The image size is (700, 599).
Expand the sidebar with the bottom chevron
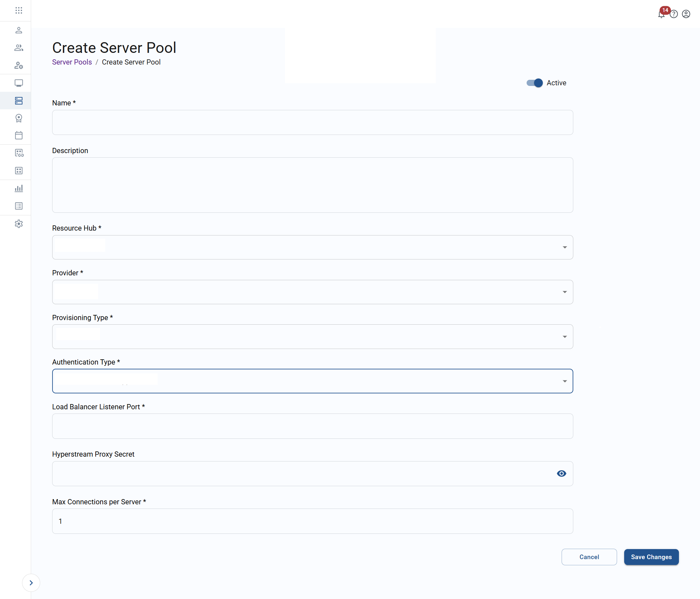click(31, 582)
